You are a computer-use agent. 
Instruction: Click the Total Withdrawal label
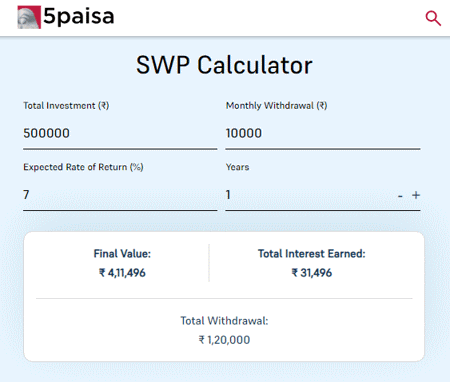[x=224, y=321]
